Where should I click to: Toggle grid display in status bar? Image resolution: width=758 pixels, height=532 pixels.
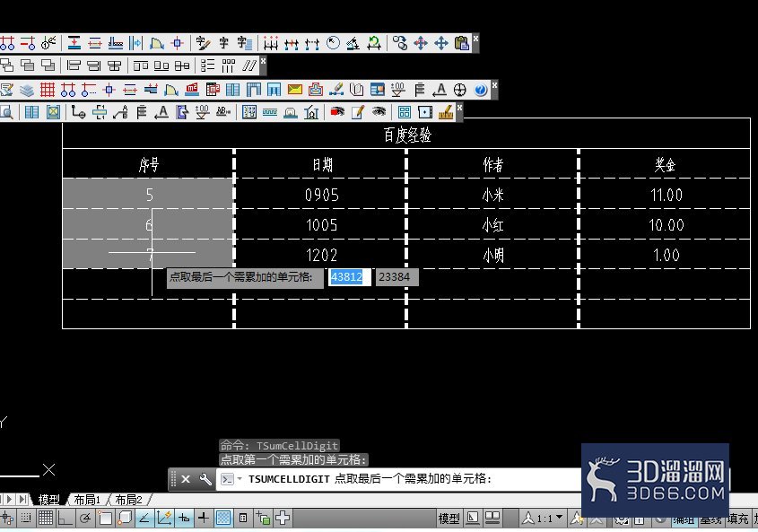coord(46,518)
